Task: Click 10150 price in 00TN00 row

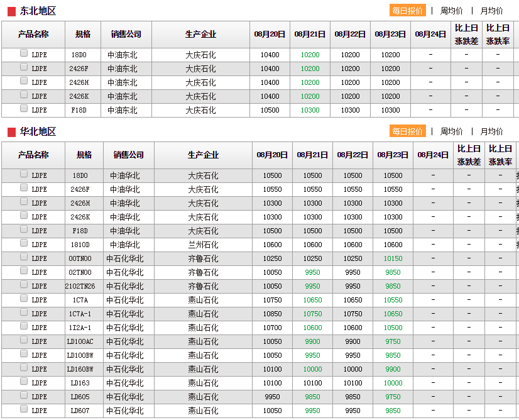Action: click(393, 258)
